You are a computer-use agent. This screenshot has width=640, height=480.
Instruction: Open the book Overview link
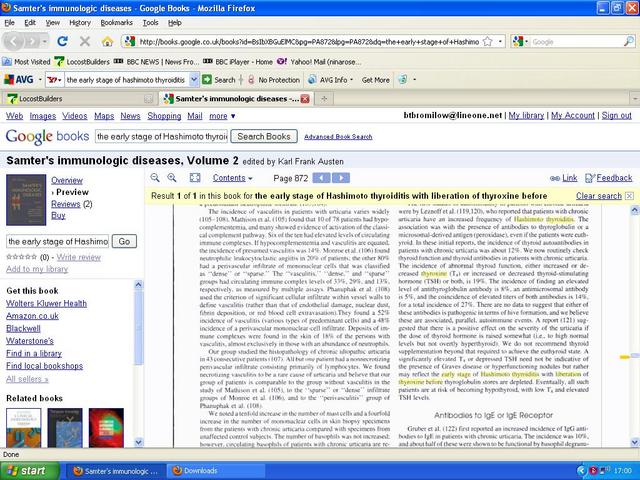(67, 180)
